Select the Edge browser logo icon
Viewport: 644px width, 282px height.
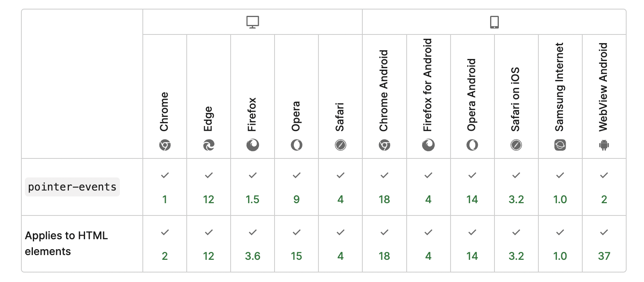point(209,145)
